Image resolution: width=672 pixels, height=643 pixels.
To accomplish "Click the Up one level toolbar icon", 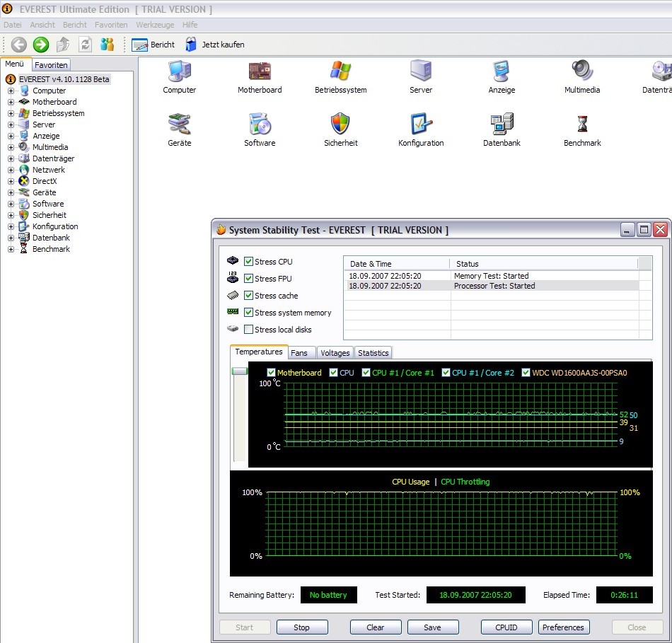I will [64, 44].
